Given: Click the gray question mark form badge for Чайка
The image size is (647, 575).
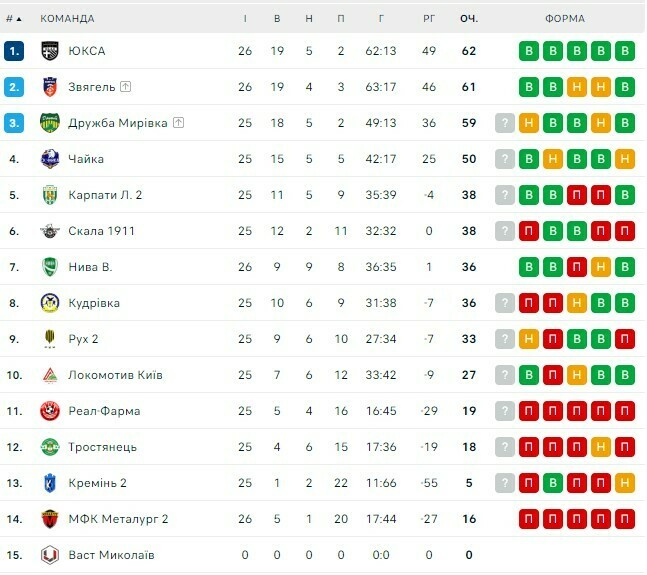Looking at the screenshot, I should (505, 159).
